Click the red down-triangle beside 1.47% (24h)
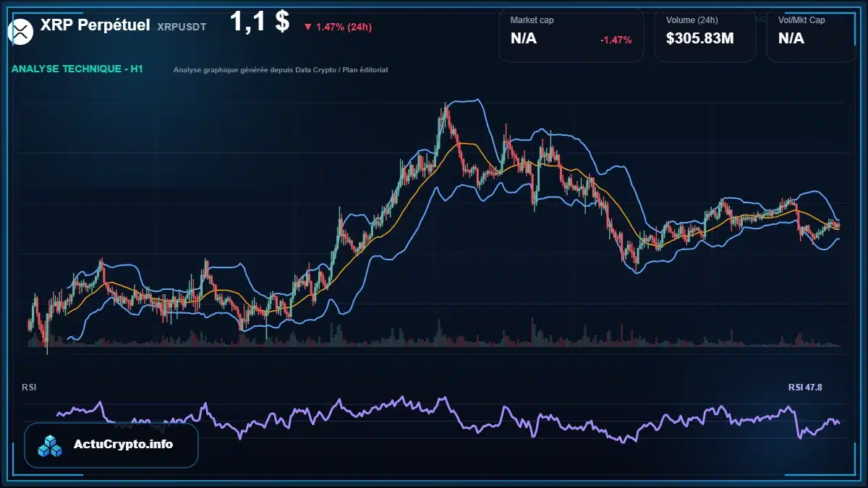This screenshot has width=868, height=488. tap(308, 27)
